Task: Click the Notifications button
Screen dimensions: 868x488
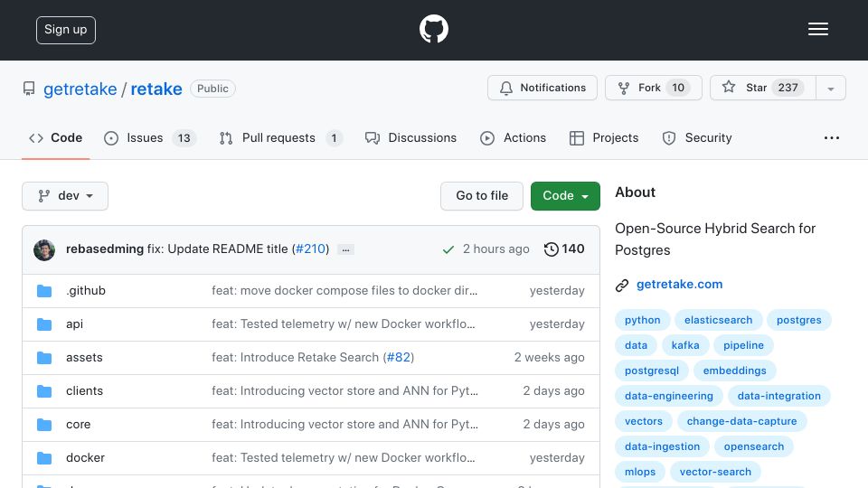Action: [542, 88]
